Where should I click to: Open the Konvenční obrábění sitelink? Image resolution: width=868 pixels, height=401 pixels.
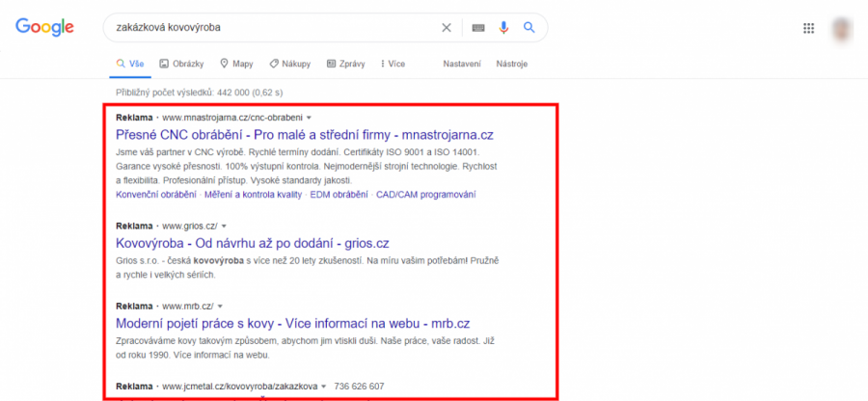[156, 195]
